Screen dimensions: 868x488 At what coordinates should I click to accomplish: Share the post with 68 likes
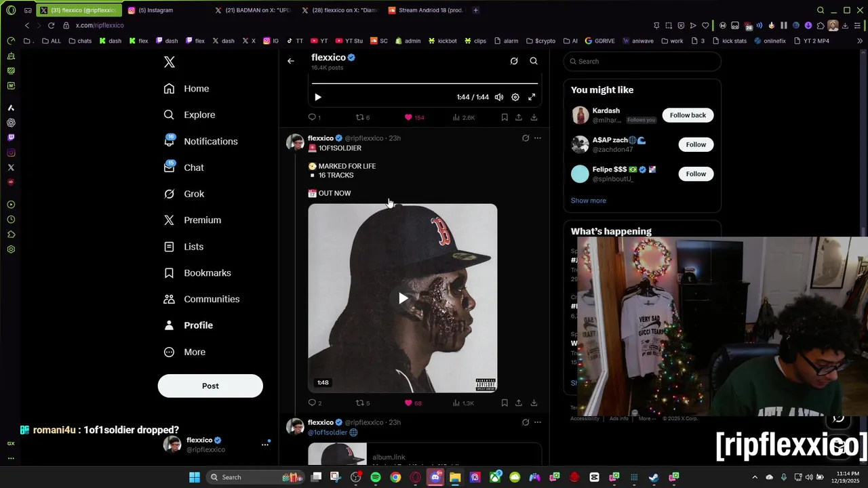[519, 403]
